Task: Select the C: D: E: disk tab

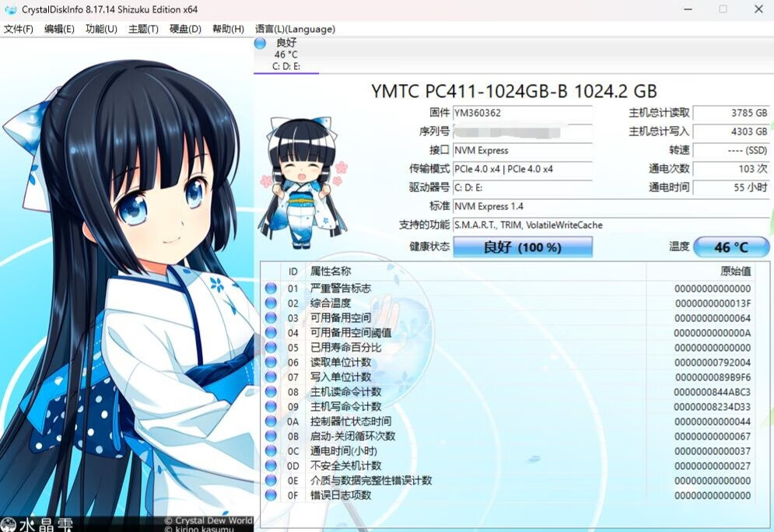Action: [x=286, y=55]
